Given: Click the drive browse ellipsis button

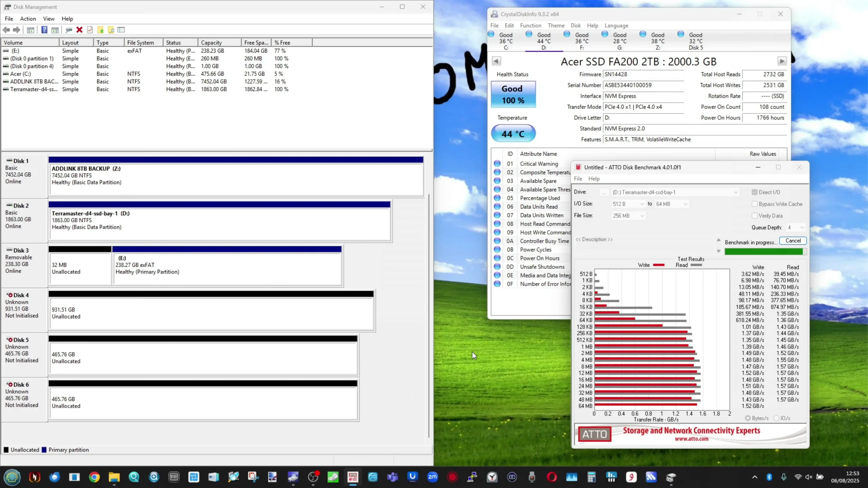Looking at the screenshot, I should [604, 192].
